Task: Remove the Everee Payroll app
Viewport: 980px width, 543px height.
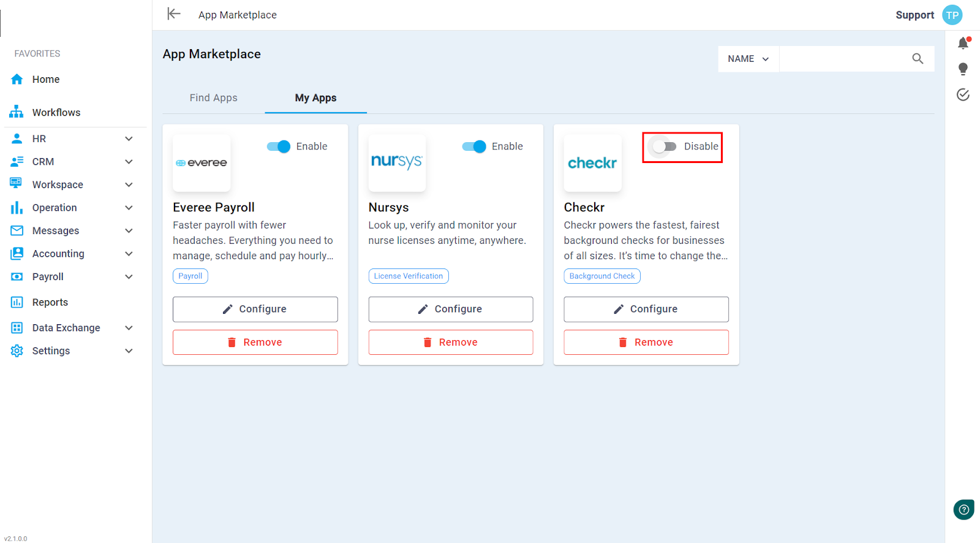Action: 255,343
